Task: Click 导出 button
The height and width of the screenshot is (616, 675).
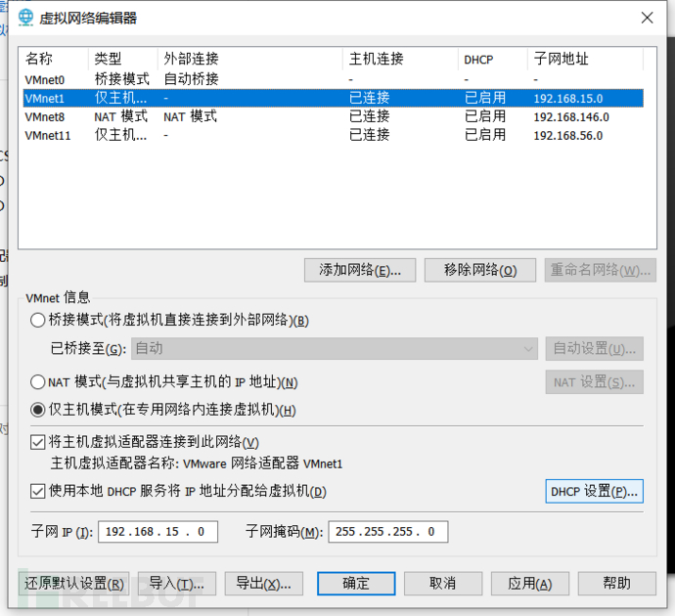Action: pyautogui.click(x=264, y=584)
